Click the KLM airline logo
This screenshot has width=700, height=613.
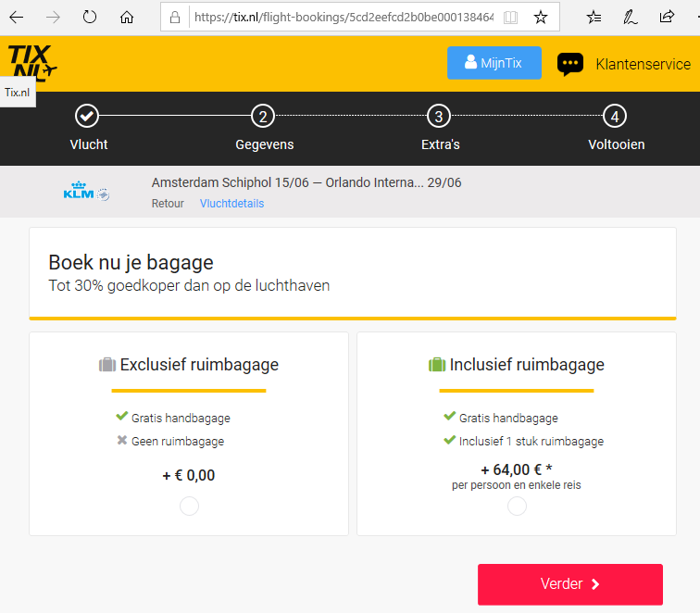coord(86,191)
